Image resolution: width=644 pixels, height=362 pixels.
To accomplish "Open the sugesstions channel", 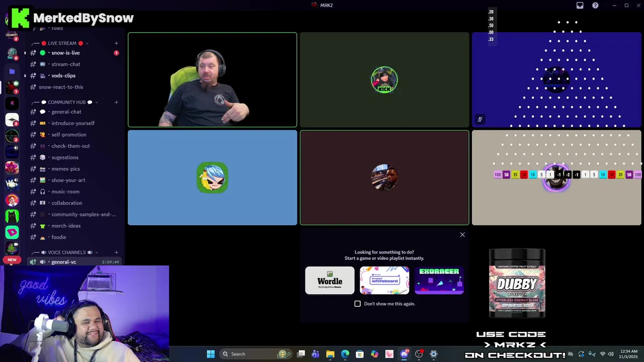I will 74,157.
